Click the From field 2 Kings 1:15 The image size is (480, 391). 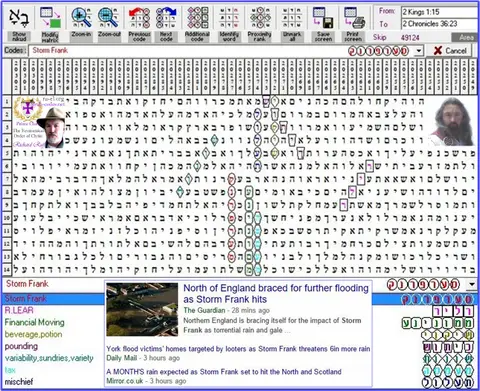[439, 12]
